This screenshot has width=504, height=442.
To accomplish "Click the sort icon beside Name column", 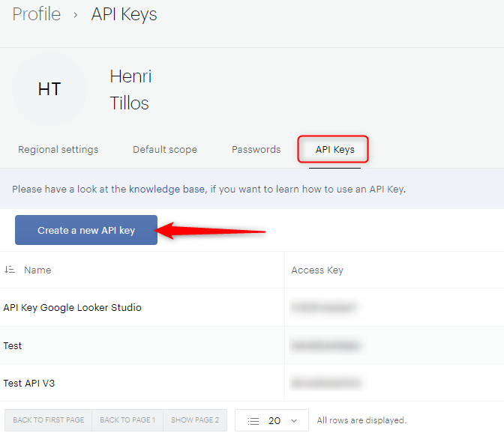I will click(x=10, y=270).
